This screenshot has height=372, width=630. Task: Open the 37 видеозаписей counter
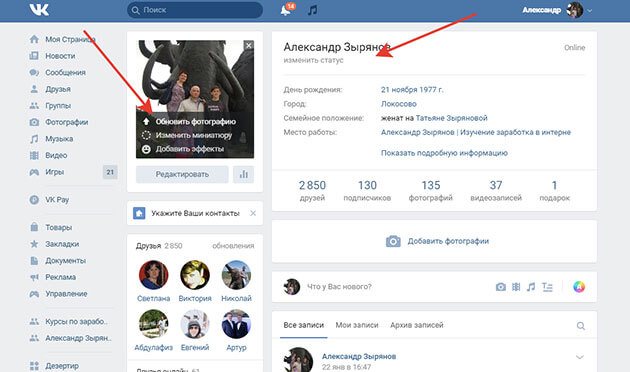(496, 190)
